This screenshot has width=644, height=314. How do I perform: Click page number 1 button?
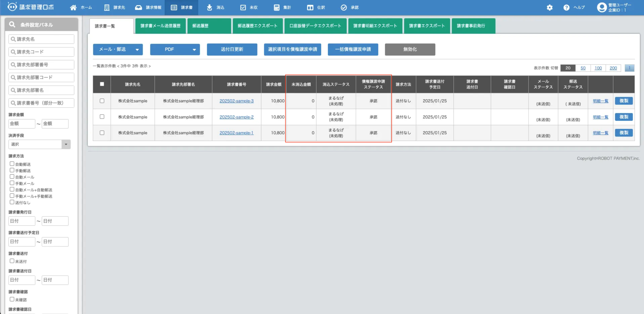[630, 68]
